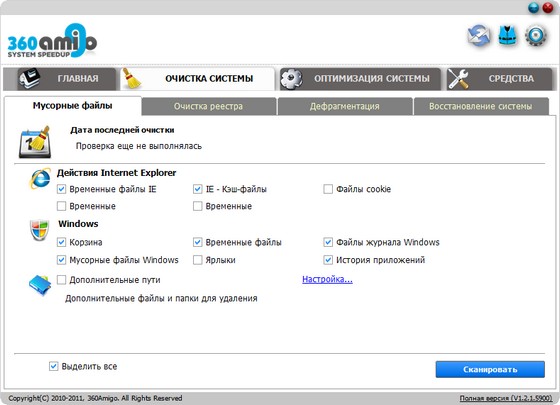Switch to Очистка реестра subtab

click(209, 106)
